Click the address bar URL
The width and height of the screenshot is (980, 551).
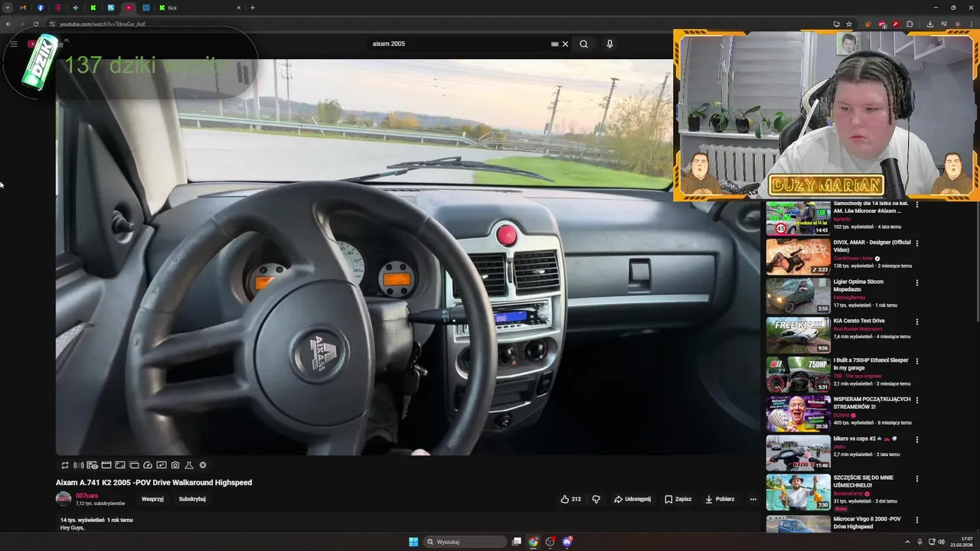click(x=102, y=24)
